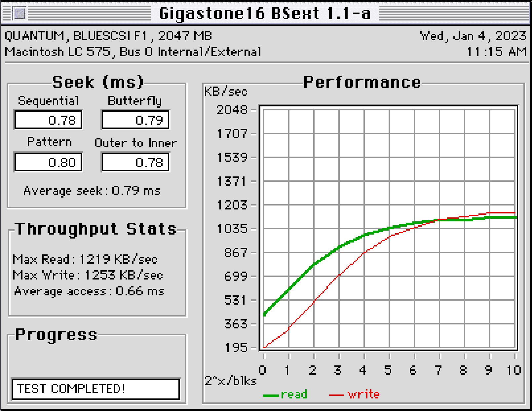The image size is (532, 411).
Task: Click the Pattern seek value box
Action: tap(48, 162)
